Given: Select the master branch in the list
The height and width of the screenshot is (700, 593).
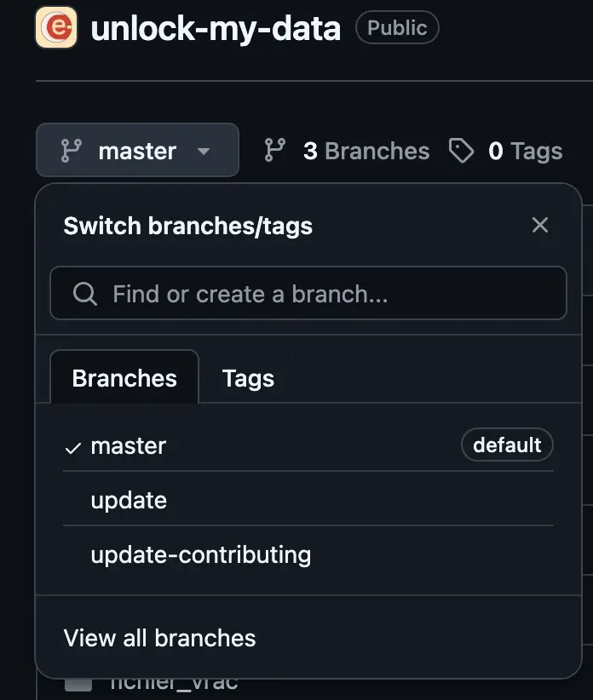Looking at the screenshot, I should tap(129, 445).
